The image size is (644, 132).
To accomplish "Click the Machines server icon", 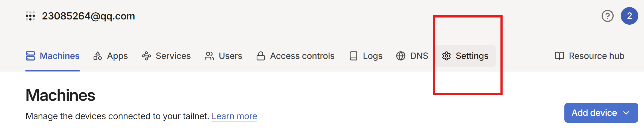I will click(30, 56).
